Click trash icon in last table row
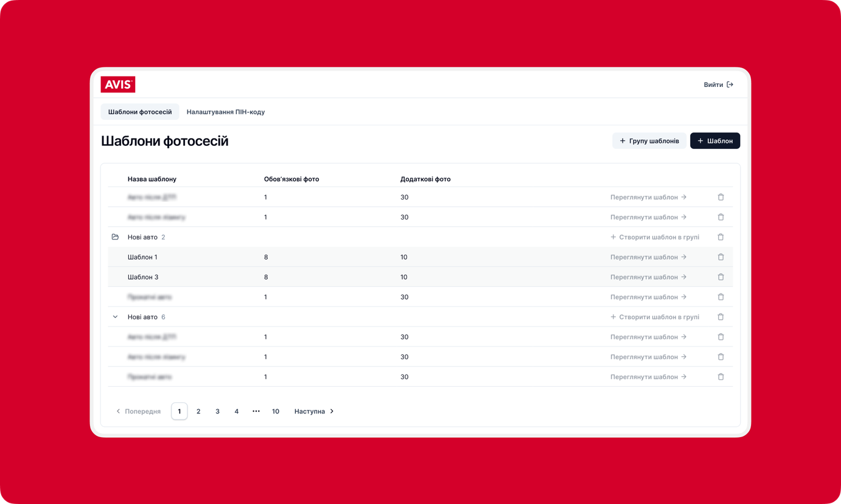This screenshot has width=841, height=504. click(x=721, y=377)
